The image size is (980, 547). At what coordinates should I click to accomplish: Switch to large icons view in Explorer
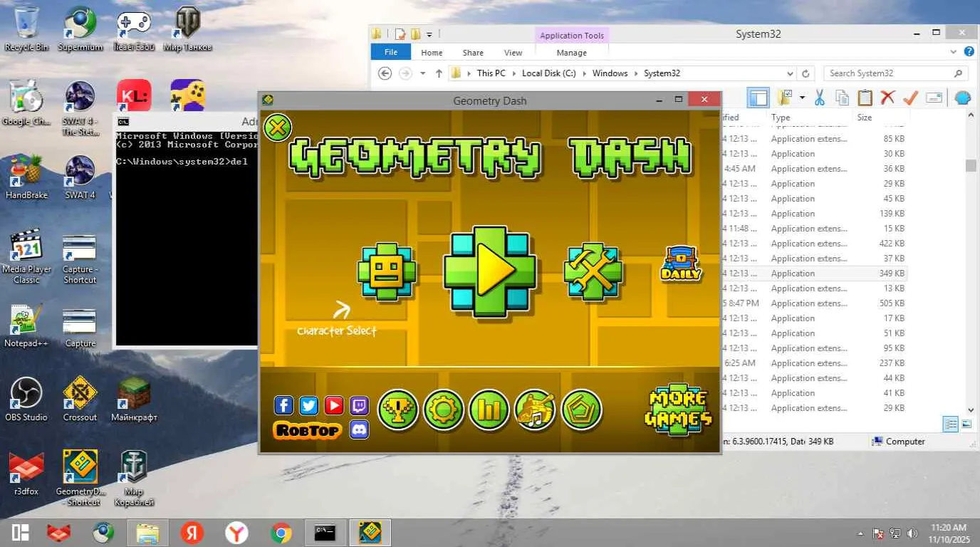[x=966, y=424]
